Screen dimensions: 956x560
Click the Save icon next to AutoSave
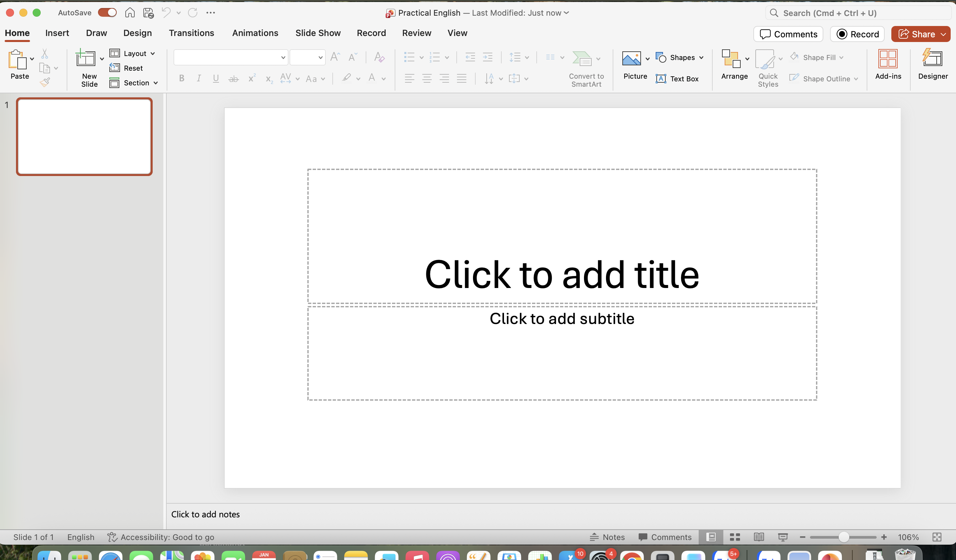[148, 13]
